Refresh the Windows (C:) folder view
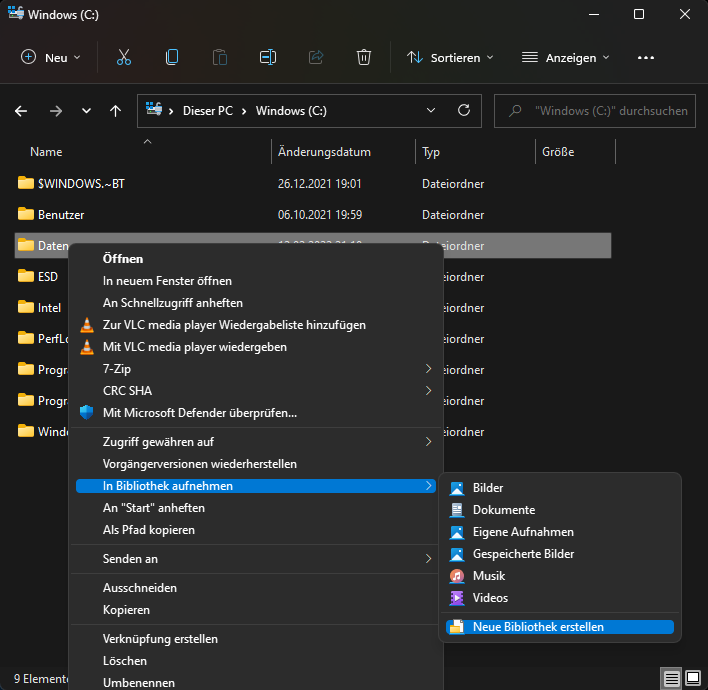This screenshot has height=690, width=708. click(464, 110)
